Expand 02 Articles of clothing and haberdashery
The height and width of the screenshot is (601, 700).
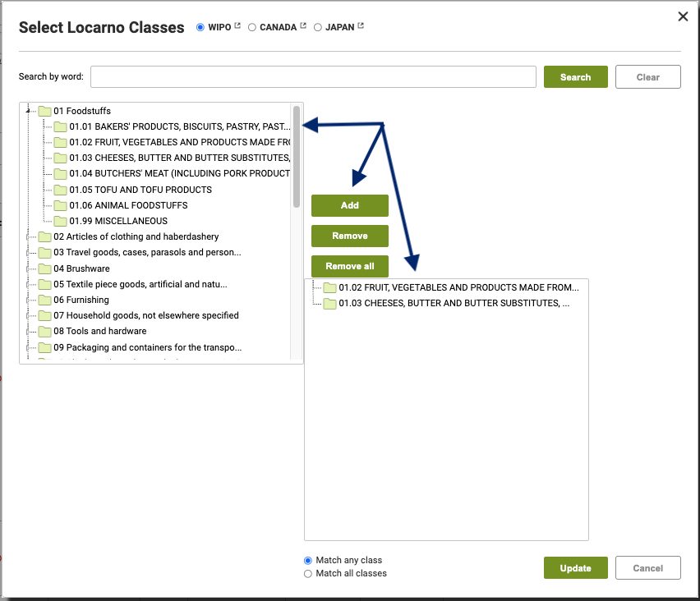(x=28, y=237)
